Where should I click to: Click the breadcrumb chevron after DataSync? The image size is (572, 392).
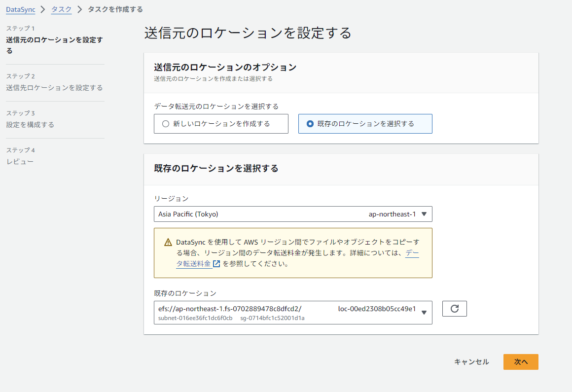(x=43, y=9)
